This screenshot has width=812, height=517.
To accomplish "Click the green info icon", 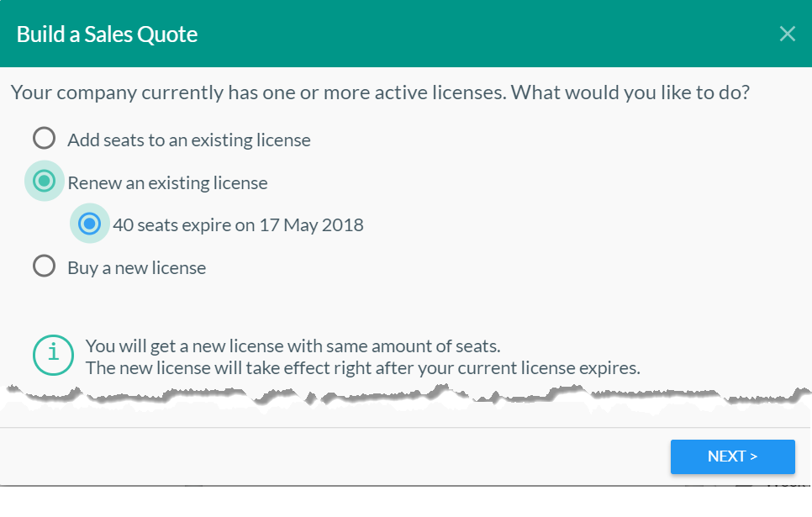I will click(53, 355).
